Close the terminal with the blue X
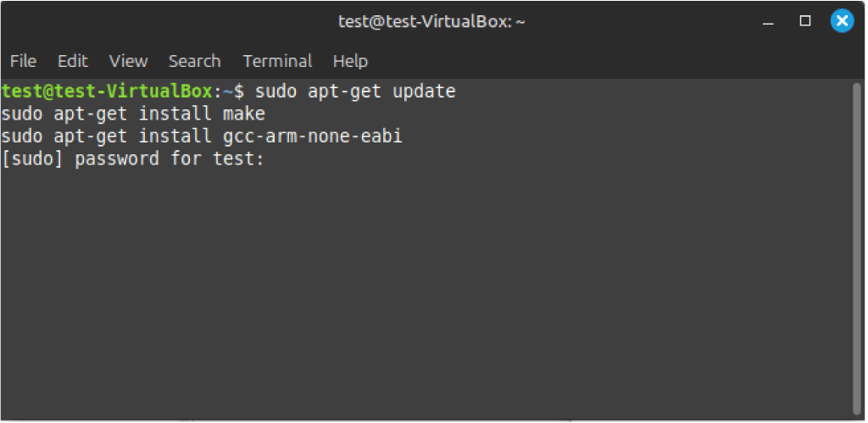Image resolution: width=868 pixels, height=423 pixels. [842, 21]
